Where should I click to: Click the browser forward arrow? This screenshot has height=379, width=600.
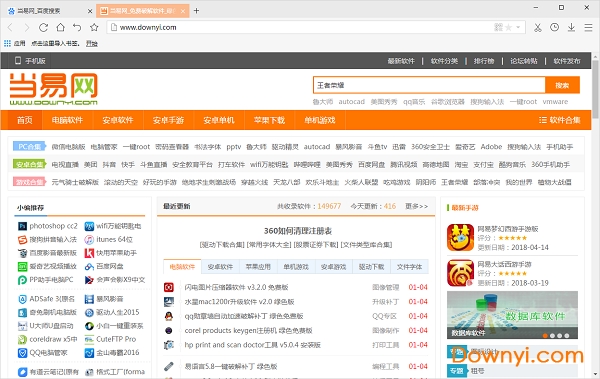tap(27, 27)
